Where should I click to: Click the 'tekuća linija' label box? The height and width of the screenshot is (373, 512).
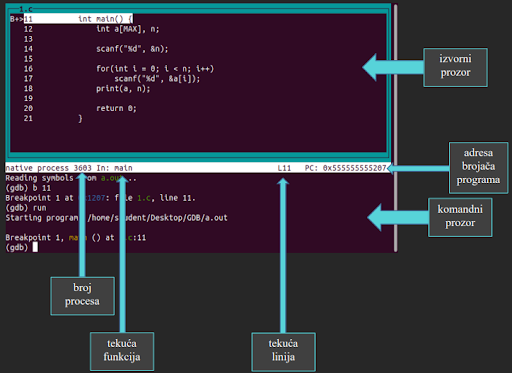pyautogui.click(x=283, y=352)
